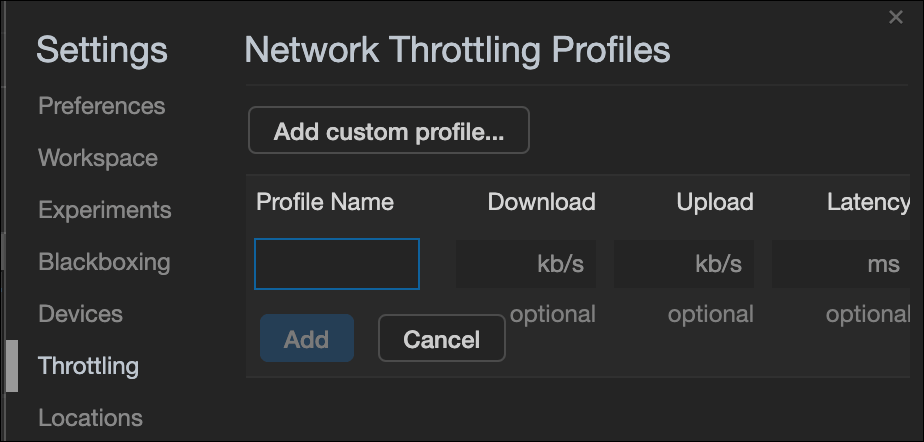This screenshot has height=442, width=924.
Task: Click the Download column header
Action: tap(542, 202)
